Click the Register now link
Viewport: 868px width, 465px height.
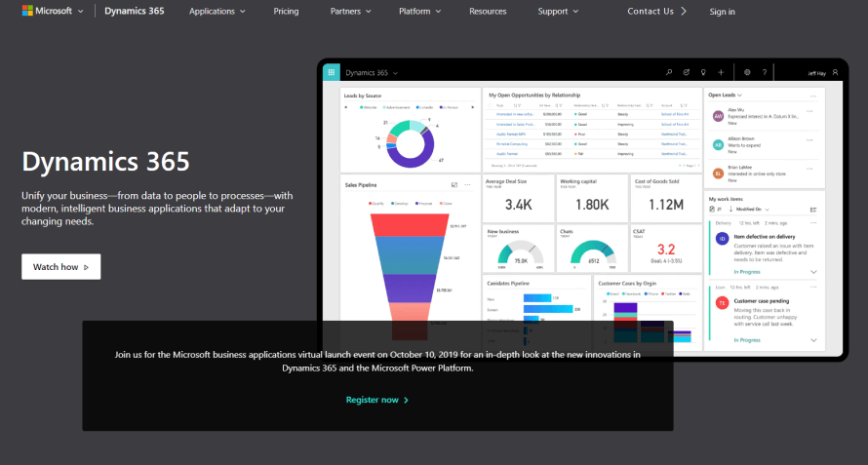[377, 400]
